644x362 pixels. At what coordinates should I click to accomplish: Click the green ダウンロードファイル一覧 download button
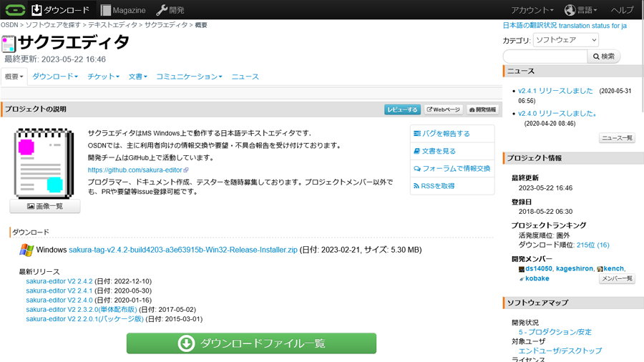point(251,343)
